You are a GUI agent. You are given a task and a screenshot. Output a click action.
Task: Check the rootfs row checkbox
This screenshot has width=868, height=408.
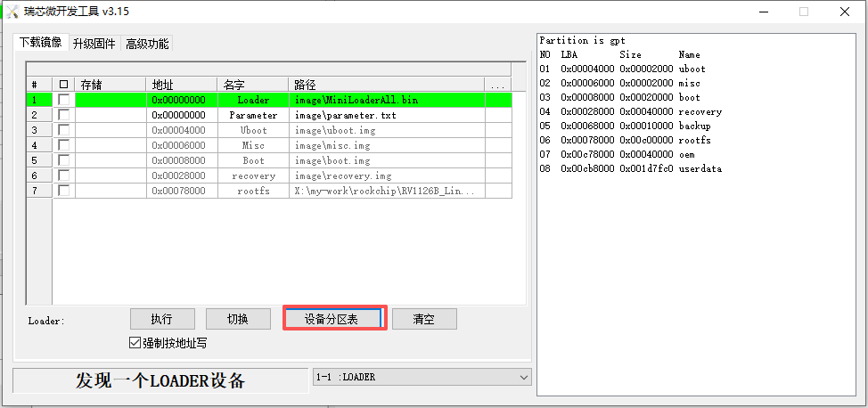point(64,191)
